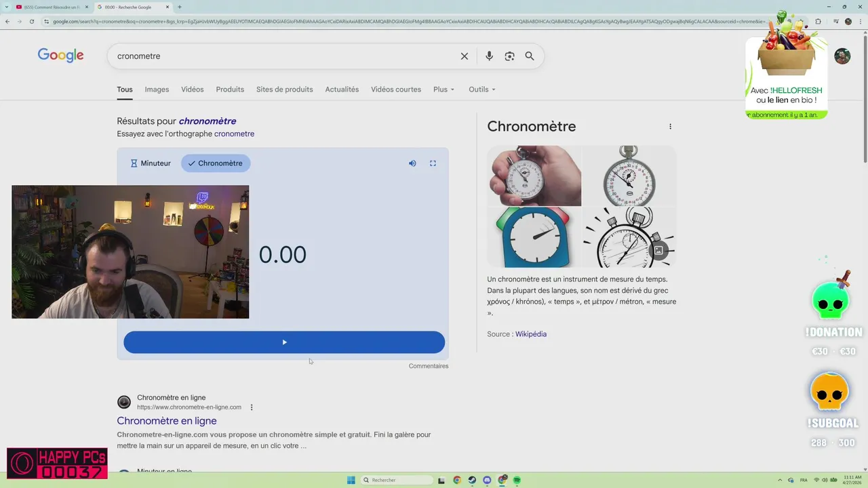Open browser extensions icon
Viewport: 868px width, 488px height.
click(818, 21)
